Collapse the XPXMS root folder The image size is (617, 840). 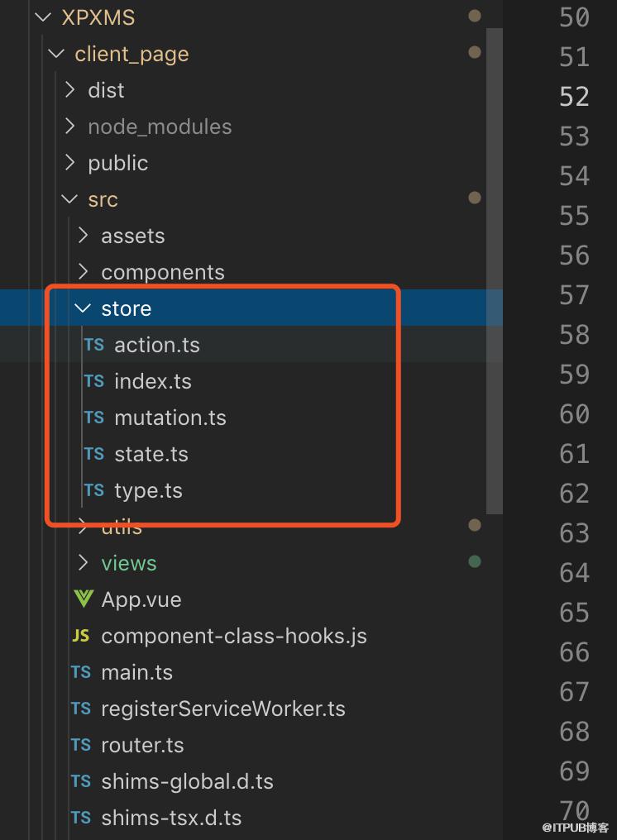point(42,17)
